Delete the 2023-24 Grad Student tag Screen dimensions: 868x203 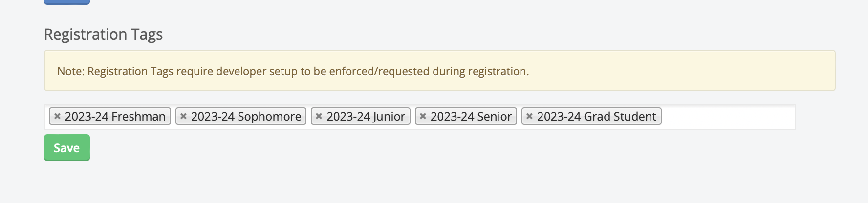pyautogui.click(x=529, y=116)
